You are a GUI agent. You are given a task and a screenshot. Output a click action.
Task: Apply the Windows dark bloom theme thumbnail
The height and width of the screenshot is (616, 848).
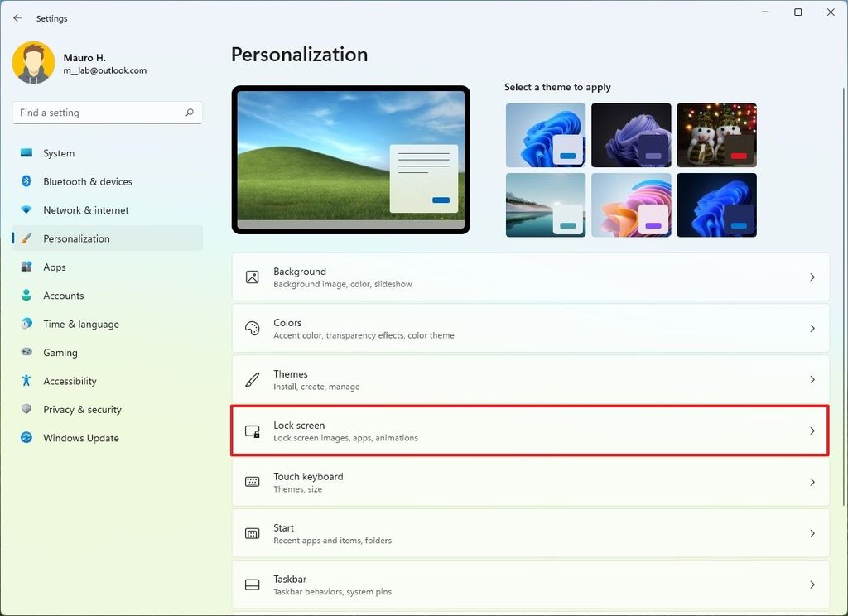tap(631, 136)
